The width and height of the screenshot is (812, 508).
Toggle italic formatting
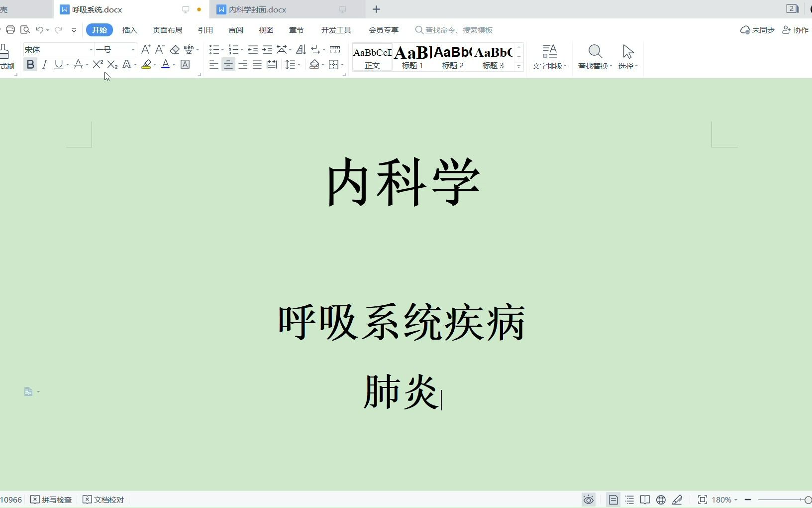tap(45, 65)
